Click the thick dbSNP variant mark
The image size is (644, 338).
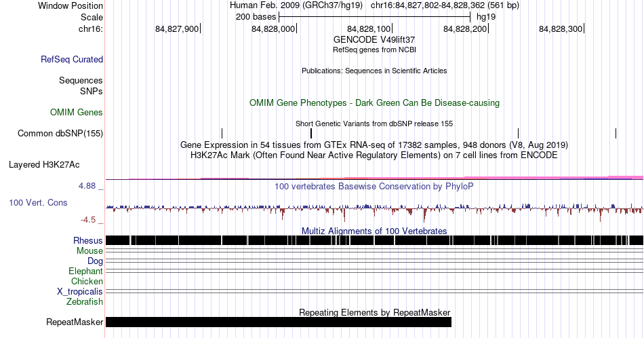point(311,133)
